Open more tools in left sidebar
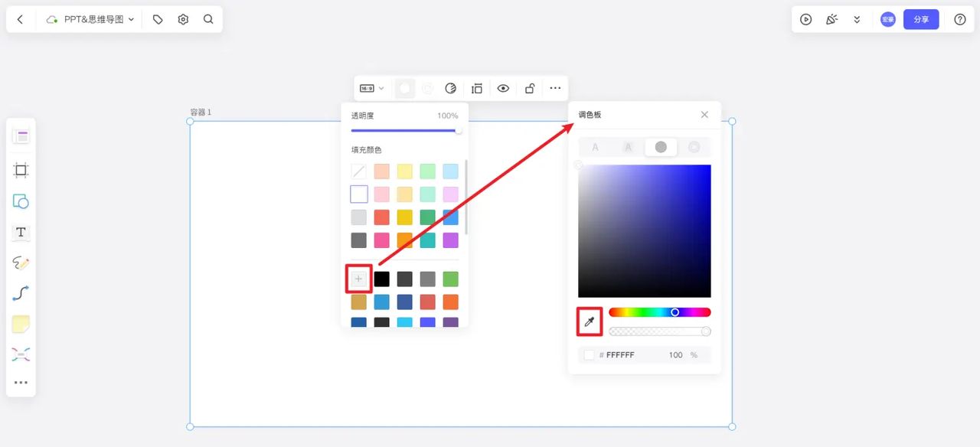 [21, 383]
